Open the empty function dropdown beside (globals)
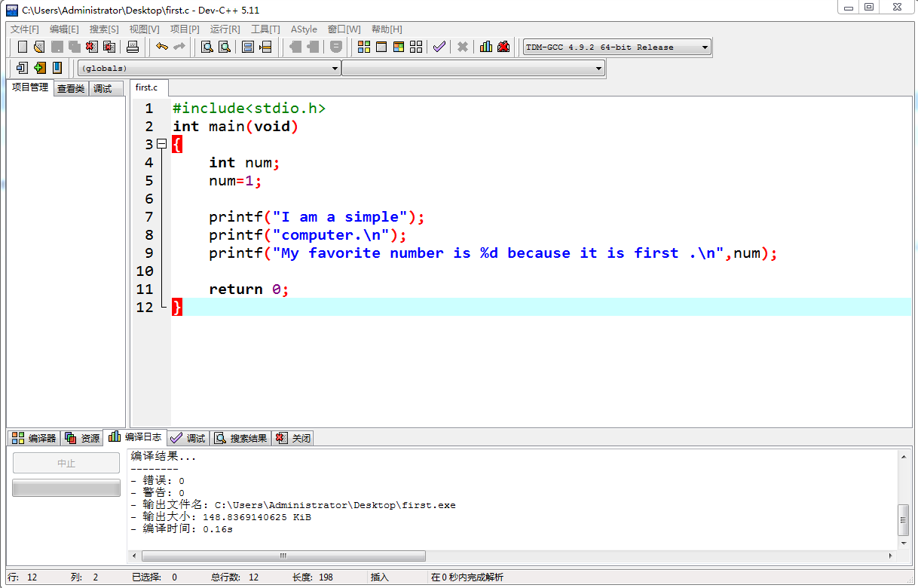Screen dimensions: 918x588 [473, 68]
